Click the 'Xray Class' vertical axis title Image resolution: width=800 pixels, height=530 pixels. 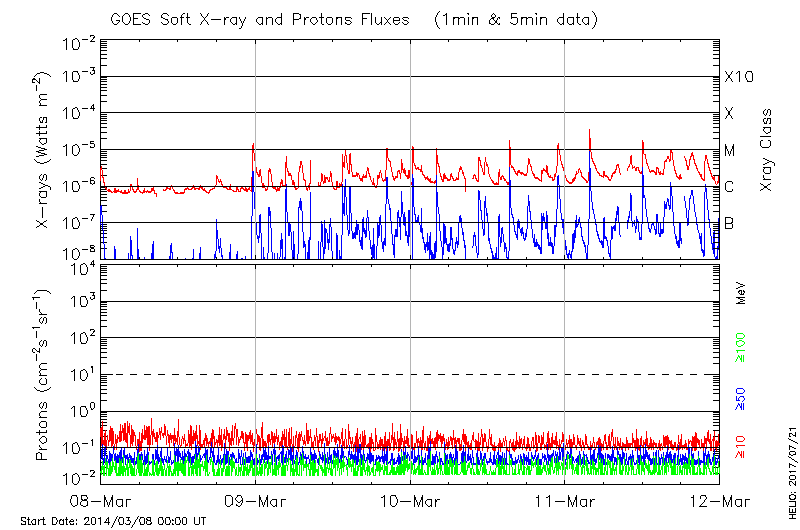pyautogui.click(x=767, y=150)
